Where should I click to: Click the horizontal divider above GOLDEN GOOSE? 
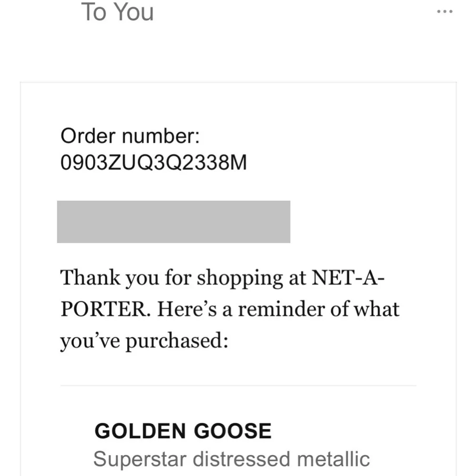[x=238, y=386]
